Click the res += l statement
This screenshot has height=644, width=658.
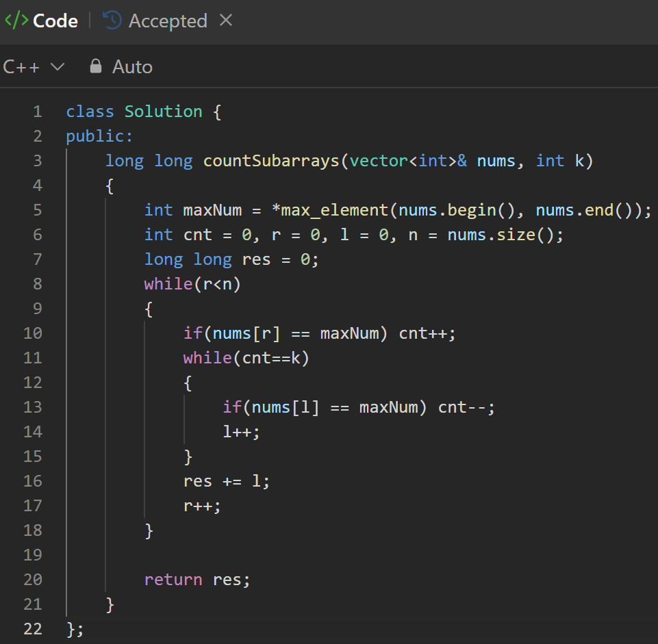pos(227,481)
